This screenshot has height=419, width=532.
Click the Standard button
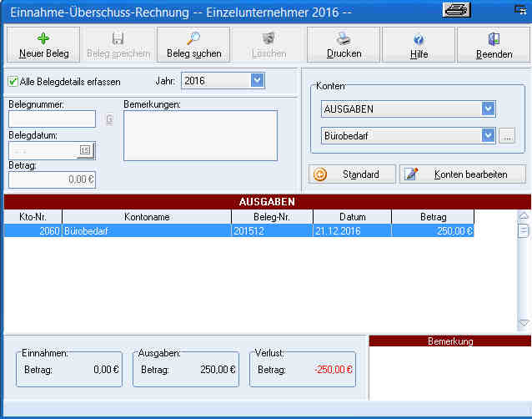tap(352, 174)
